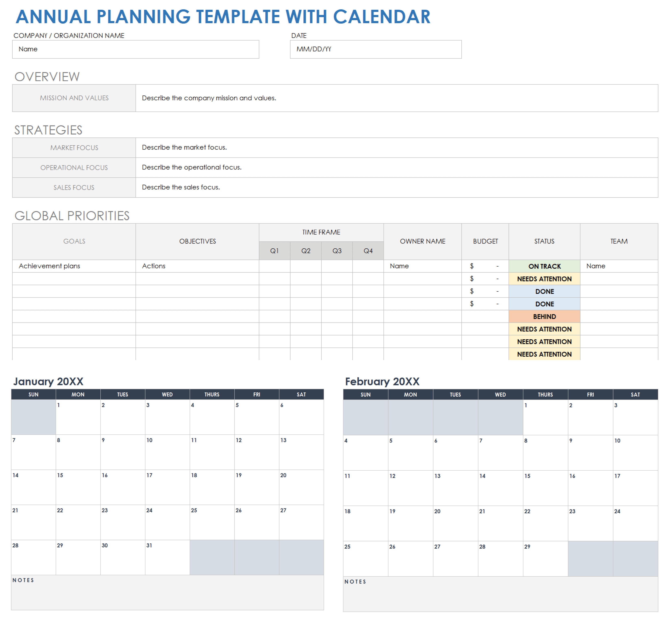This screenshot has height=620, width=672.
Task: Select the 'Actions' objectives cell
Action: point(198,266)
